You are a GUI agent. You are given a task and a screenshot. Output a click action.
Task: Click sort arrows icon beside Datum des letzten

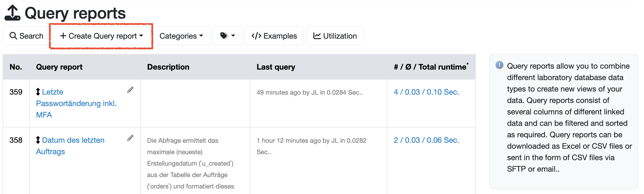(x=38, y=140)
